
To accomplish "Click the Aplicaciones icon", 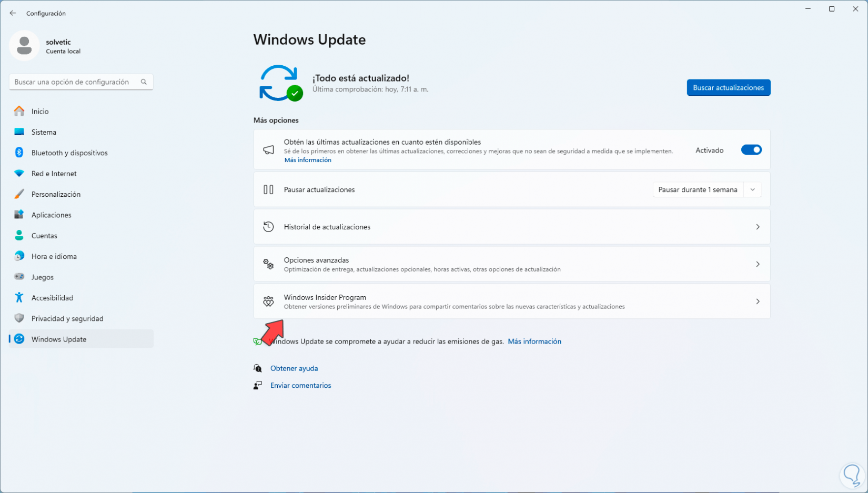I will tap(19, 215).
